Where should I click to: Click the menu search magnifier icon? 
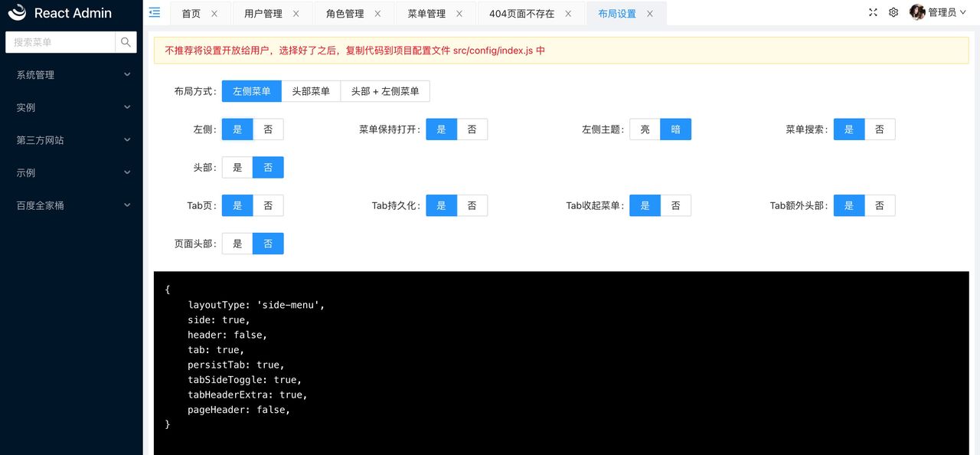coord(125,42)
